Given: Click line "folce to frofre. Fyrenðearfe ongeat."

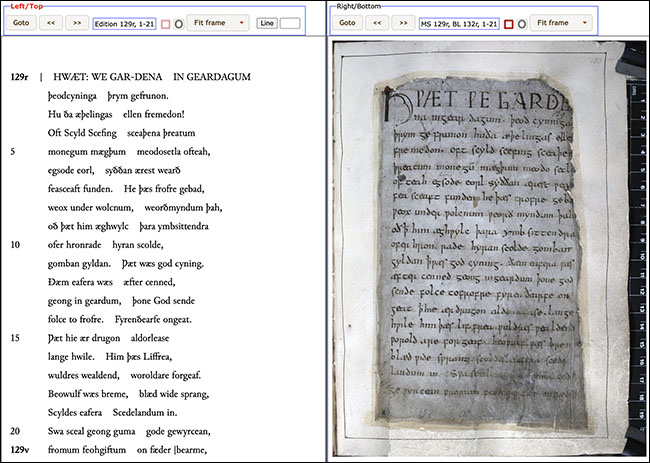Looking at the screenshot, I should pos(119,320).
